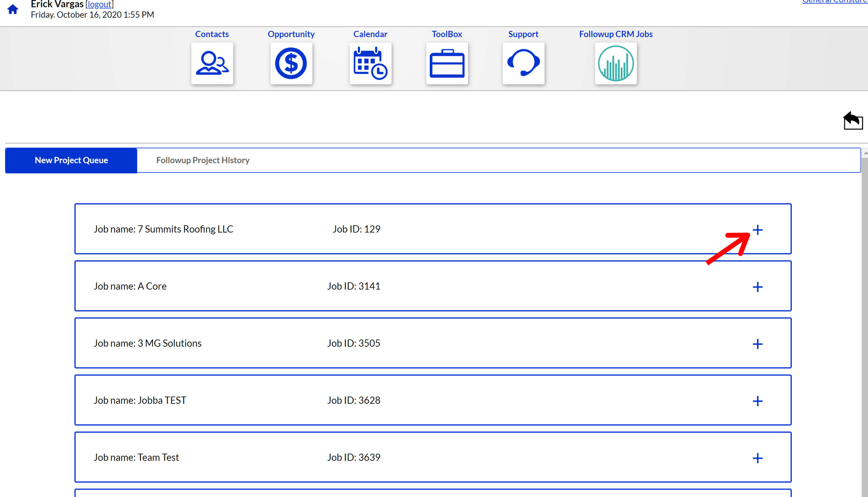Click the logout link
The height and width of the screenshot is (497, 868).
coord(99,4)
